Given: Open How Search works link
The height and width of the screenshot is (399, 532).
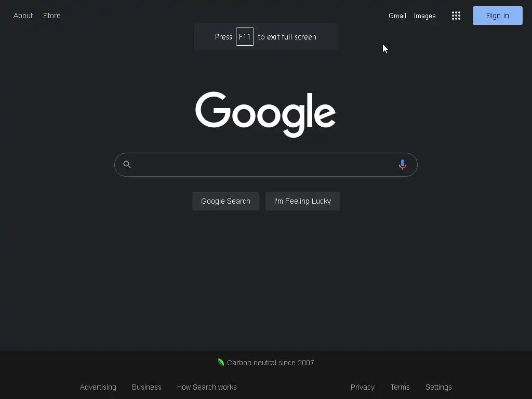Looking at the screenshot, I should (207, 387).
